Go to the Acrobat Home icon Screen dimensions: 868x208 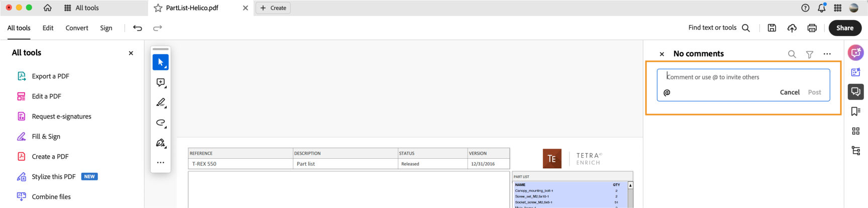click(48, 8)
